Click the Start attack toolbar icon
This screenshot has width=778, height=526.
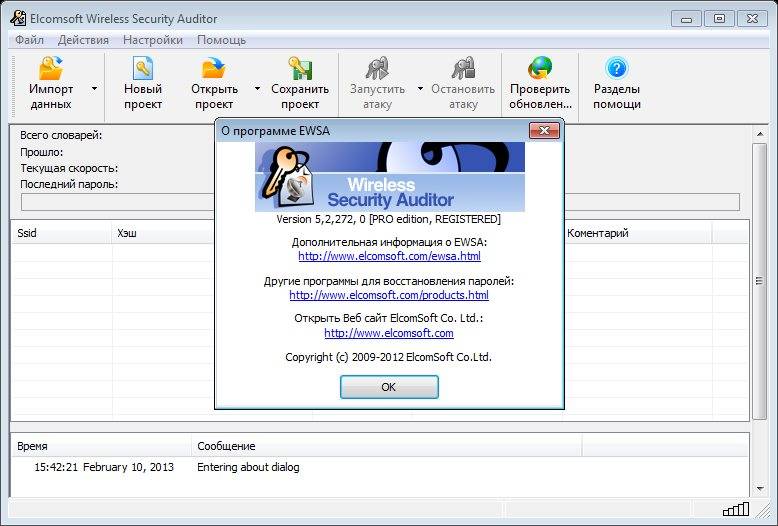tap(377, 68)
